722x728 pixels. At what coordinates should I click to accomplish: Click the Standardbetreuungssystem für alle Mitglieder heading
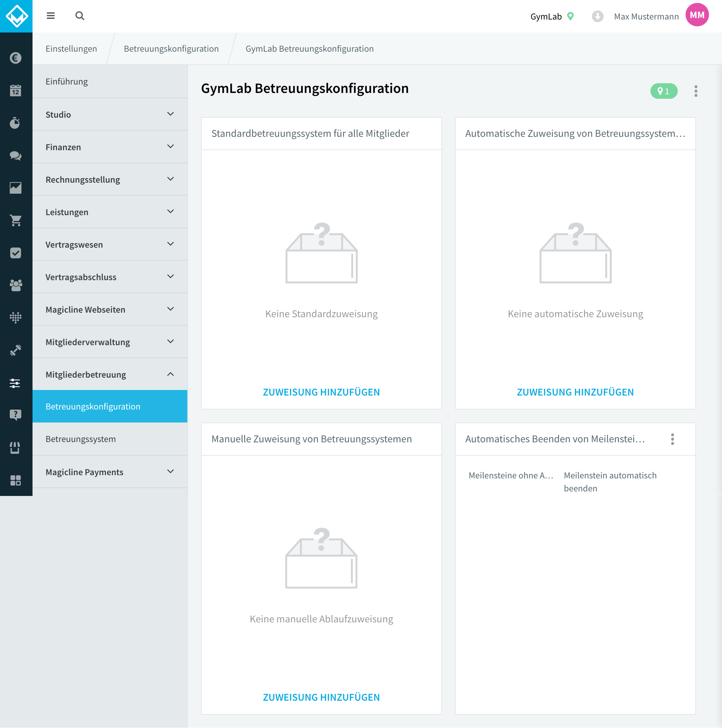point(310,133)
